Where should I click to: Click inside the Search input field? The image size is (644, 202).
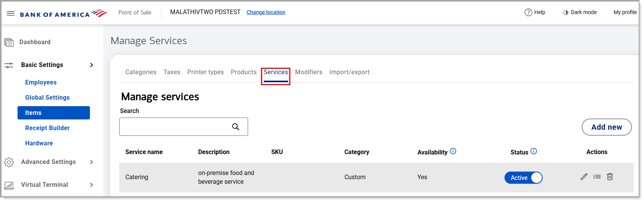click(184, 127)
